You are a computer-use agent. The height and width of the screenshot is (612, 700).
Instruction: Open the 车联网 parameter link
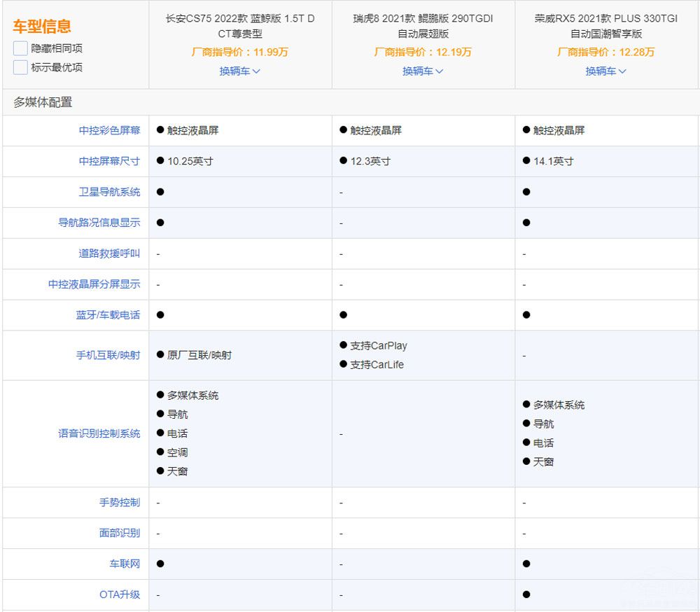click(124, 564)
